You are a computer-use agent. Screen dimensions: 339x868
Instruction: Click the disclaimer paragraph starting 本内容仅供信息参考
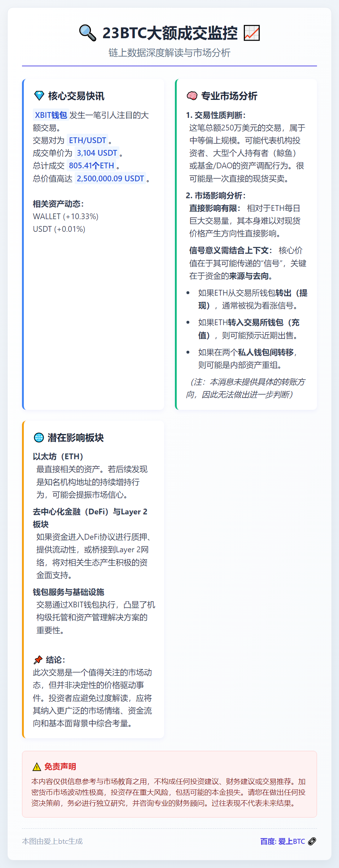tap(169, 792)
